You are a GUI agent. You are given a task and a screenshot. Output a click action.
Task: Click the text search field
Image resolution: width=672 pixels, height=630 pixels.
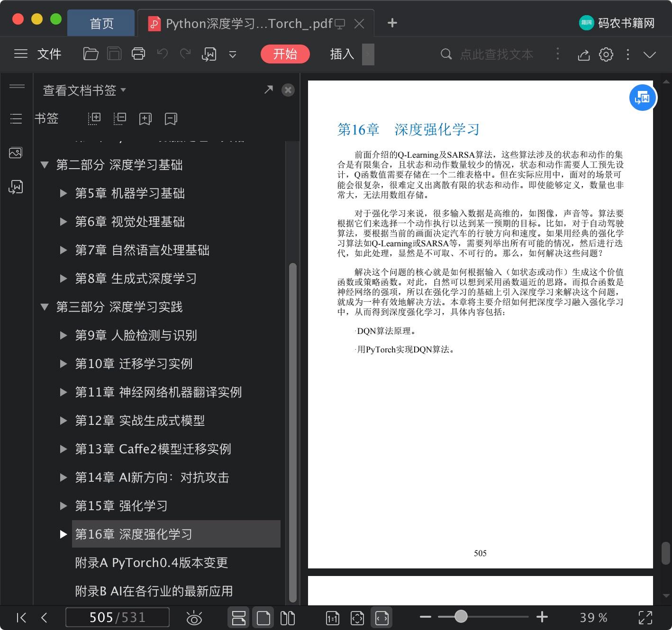pos(497,54)
